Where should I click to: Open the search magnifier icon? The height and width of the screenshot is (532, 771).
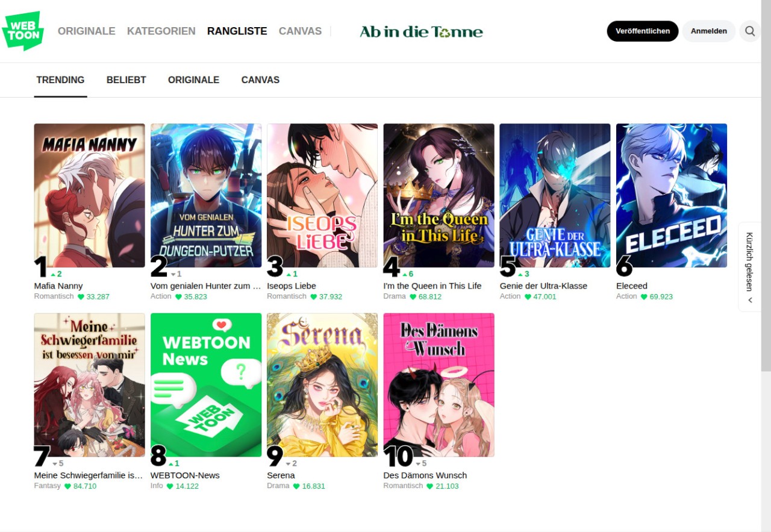(749, 31)
